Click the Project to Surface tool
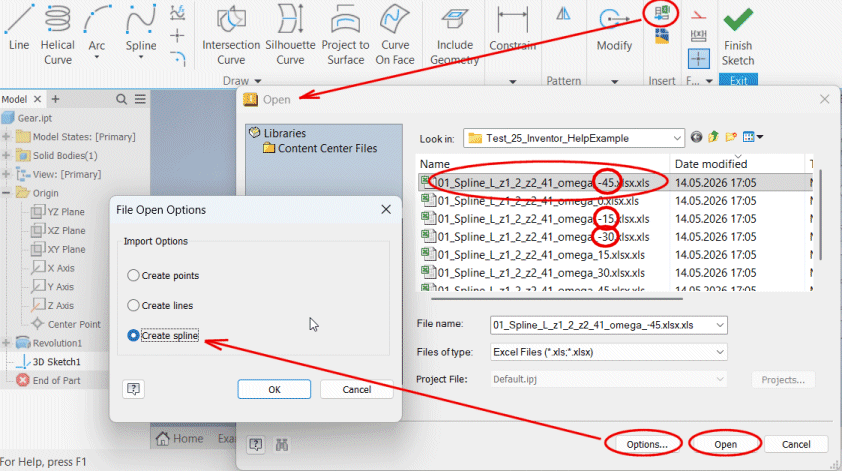This screenshot has width=842, height=471. pos(345,34)
